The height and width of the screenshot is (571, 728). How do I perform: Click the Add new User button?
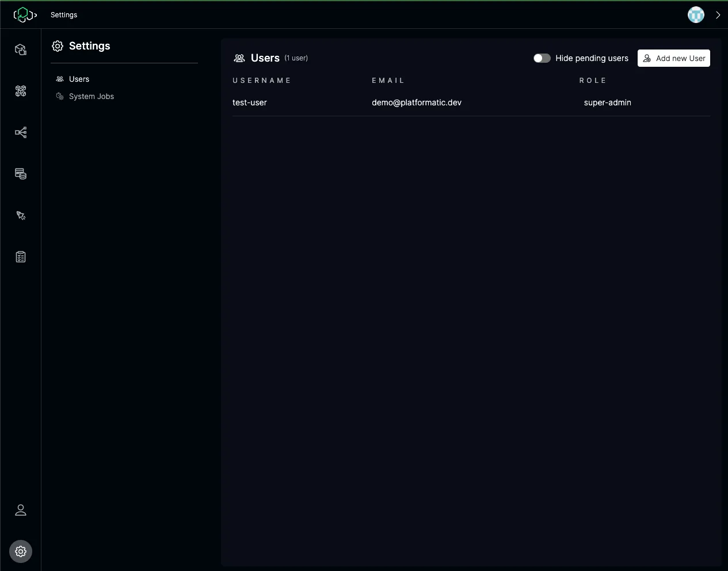673,58
